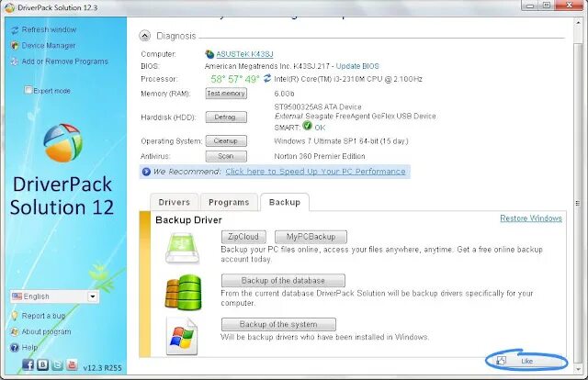Click the Cleanup button

[x=226, y=141]
